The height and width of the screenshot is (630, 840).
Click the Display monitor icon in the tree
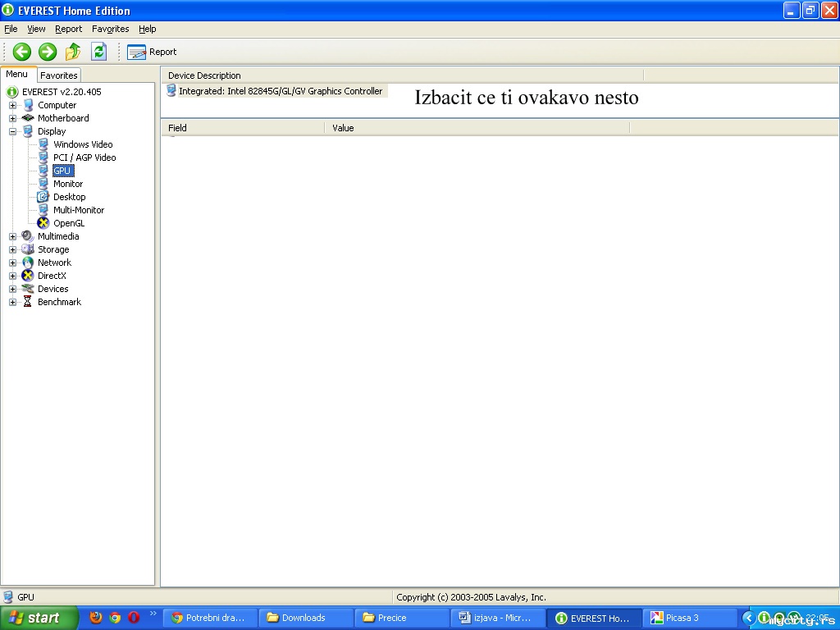tap(28, 131)
